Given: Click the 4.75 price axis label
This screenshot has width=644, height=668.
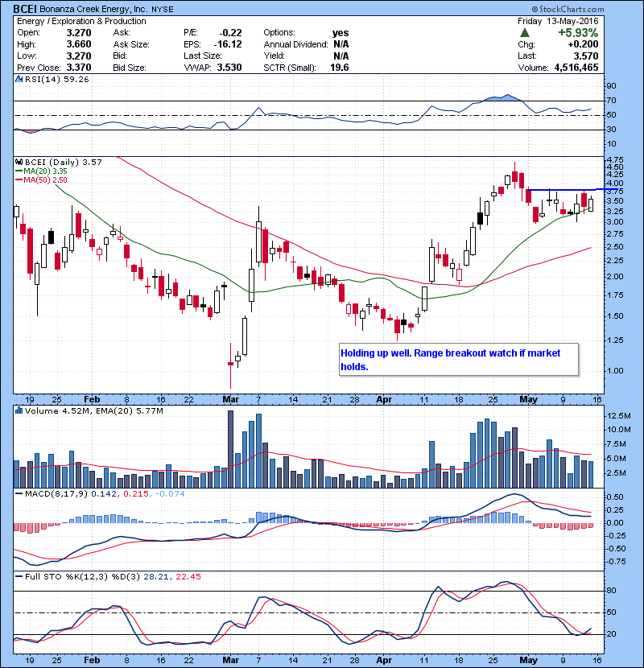Looking at the screenshot, I should click(614, 160).
